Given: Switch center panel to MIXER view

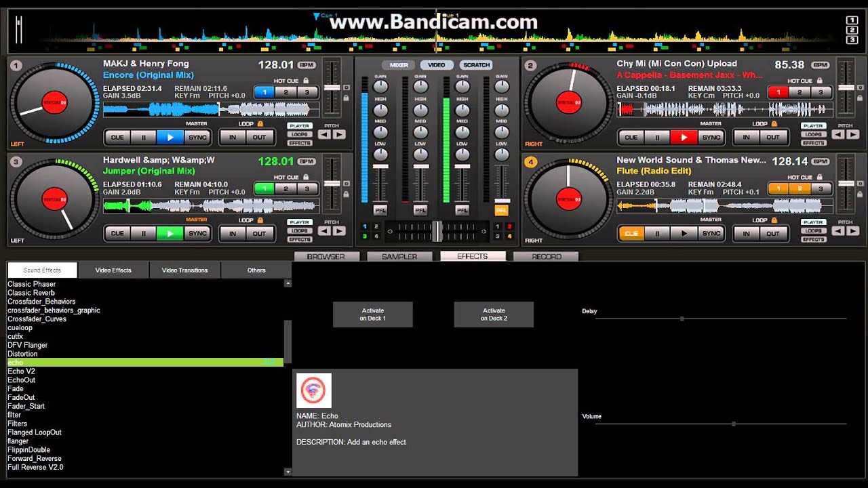Looking at the screenshot, I should coord(399,65).
